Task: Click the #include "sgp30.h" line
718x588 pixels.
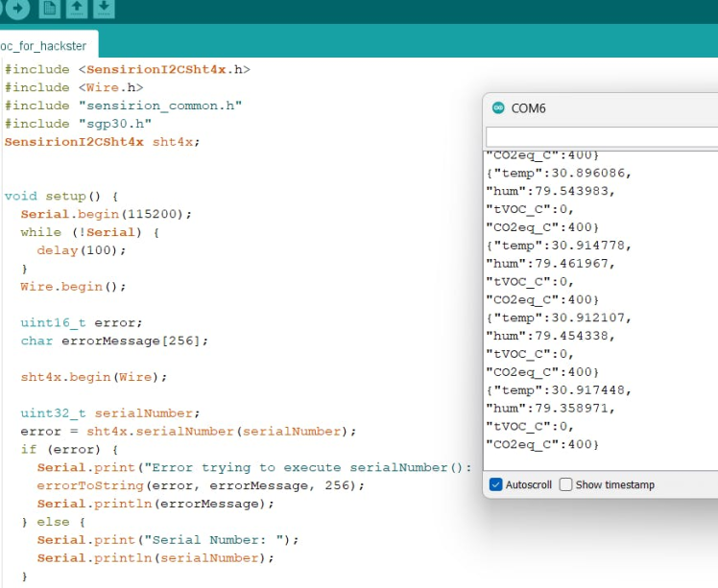Action: [x=78, y=124]
